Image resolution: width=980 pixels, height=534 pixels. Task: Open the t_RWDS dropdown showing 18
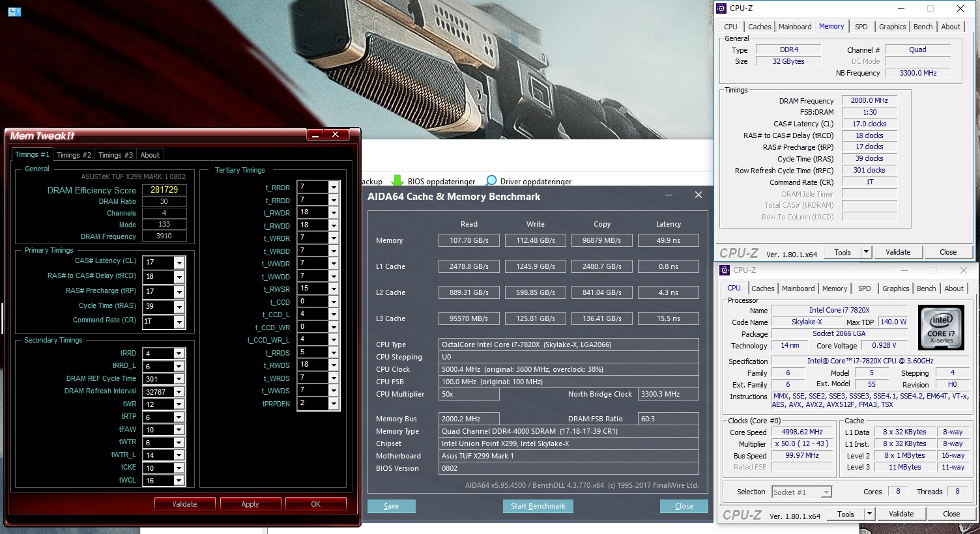[334, 365]
